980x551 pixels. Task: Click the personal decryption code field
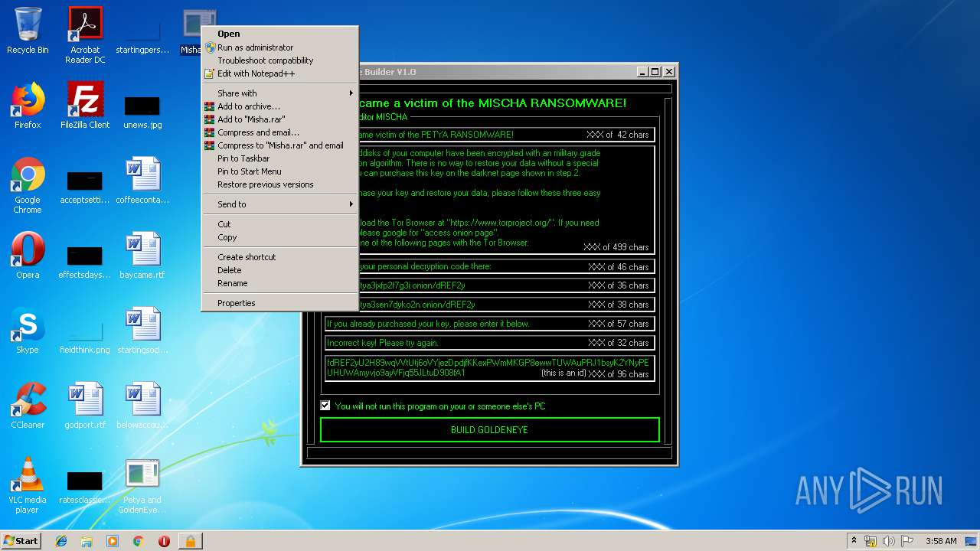506,266
